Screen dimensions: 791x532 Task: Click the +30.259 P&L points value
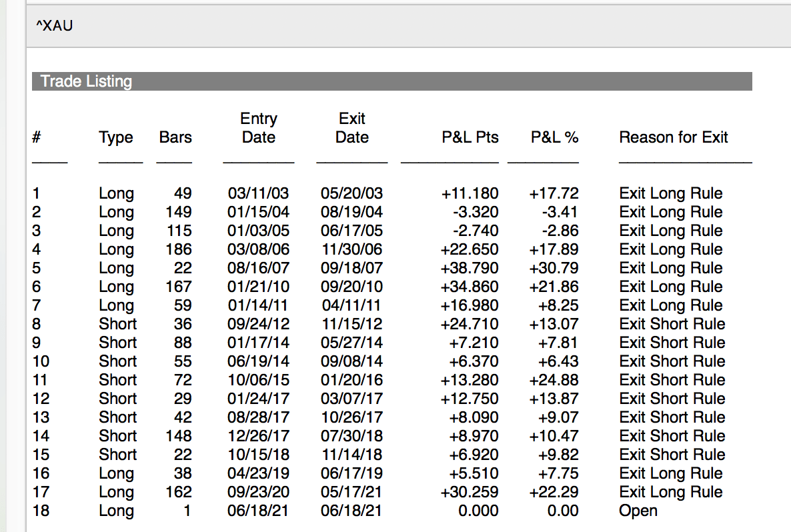pyautogui.click(x=470, y=492)
